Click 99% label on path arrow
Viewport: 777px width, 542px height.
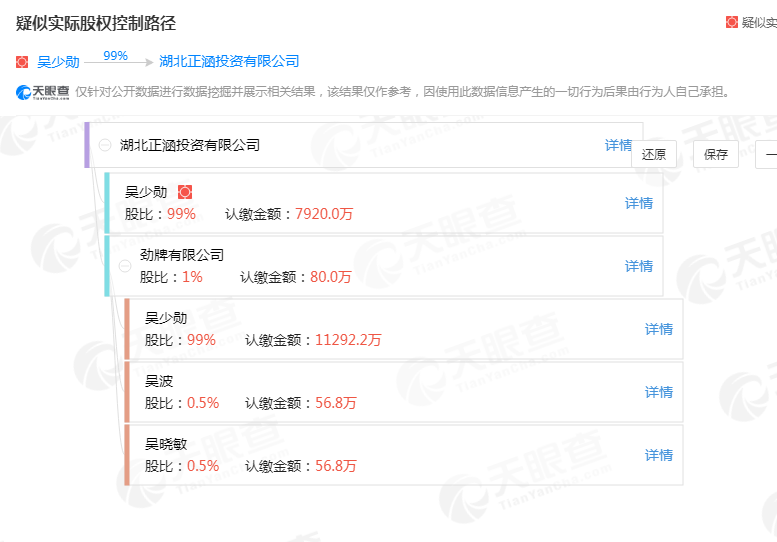(115, 55)
